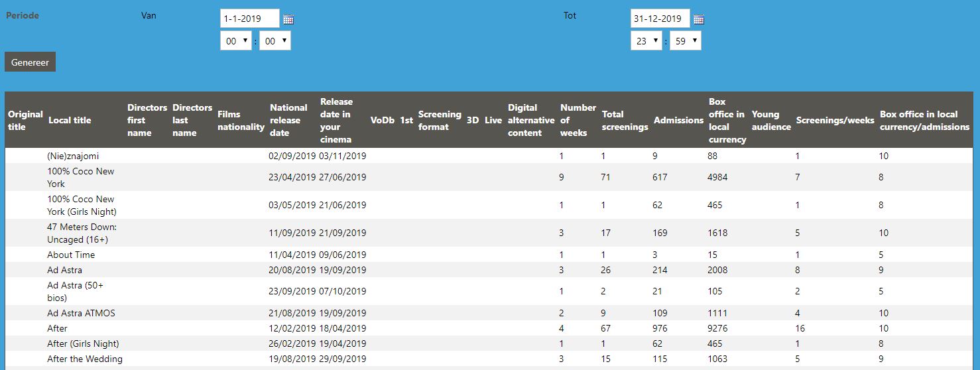980x370 pixels.
Task: Click the 3D column header
Action: (473, 120)
